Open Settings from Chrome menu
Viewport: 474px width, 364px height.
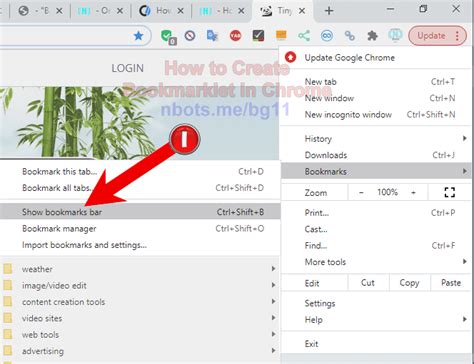[376, 303]
